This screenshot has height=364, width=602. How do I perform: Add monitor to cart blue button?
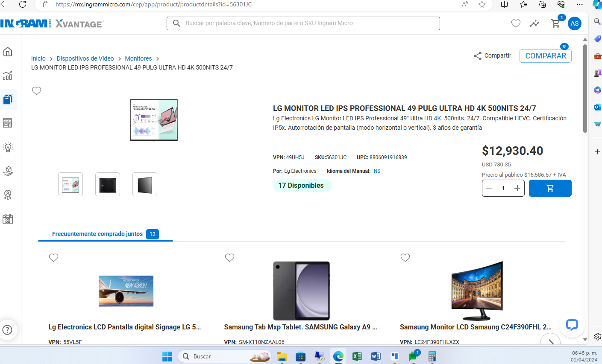click(550, 188)
